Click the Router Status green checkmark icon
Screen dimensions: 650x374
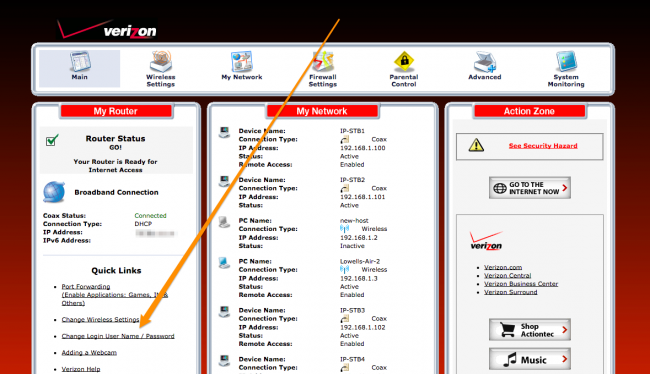(52, 140)
